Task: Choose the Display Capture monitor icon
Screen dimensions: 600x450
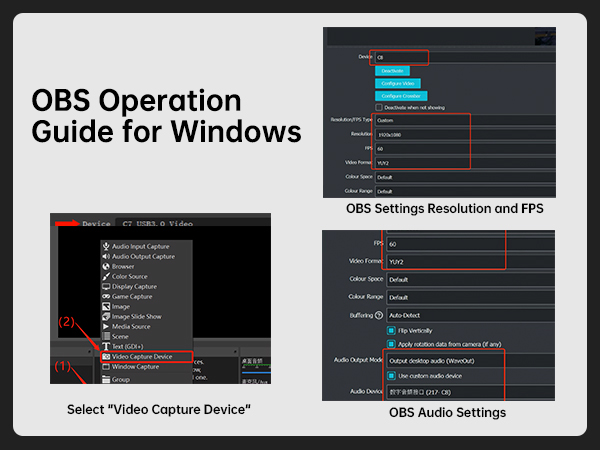Action: click(106, 286)
